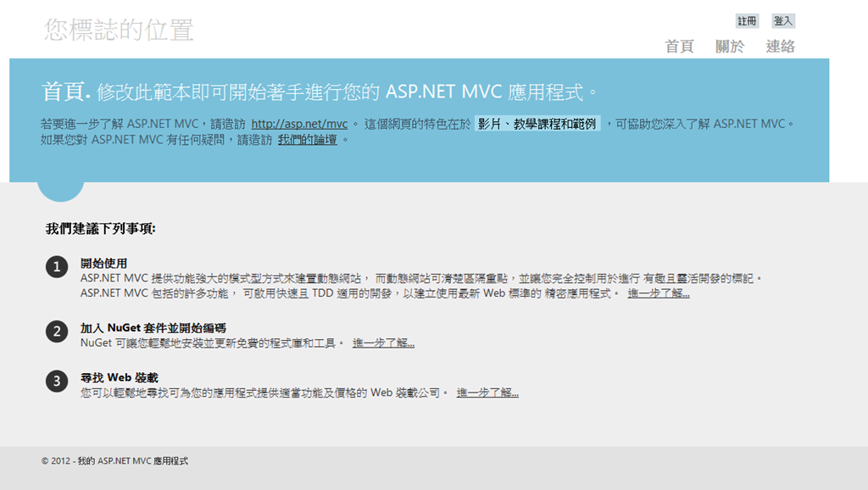Screen dimensions: 868x490
Task: Click the 首頁. banner heading text
Action: click(66, 92)
